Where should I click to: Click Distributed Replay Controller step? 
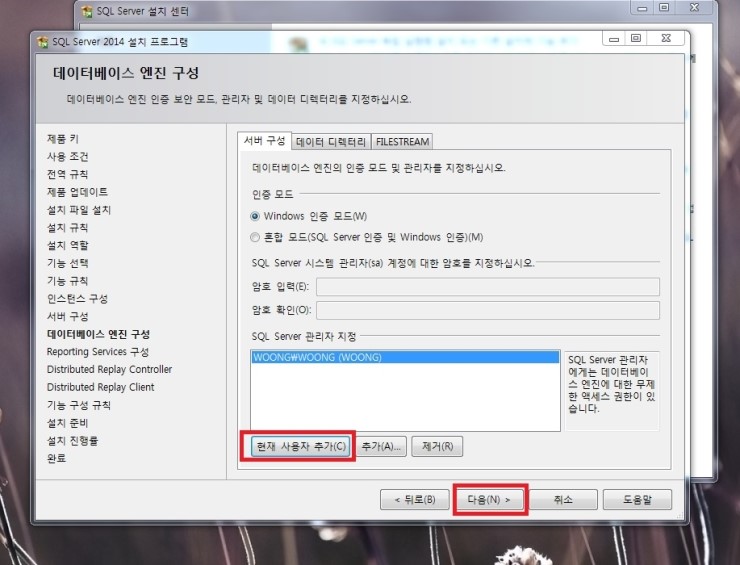pyautogui.click(x=109, y=370)
